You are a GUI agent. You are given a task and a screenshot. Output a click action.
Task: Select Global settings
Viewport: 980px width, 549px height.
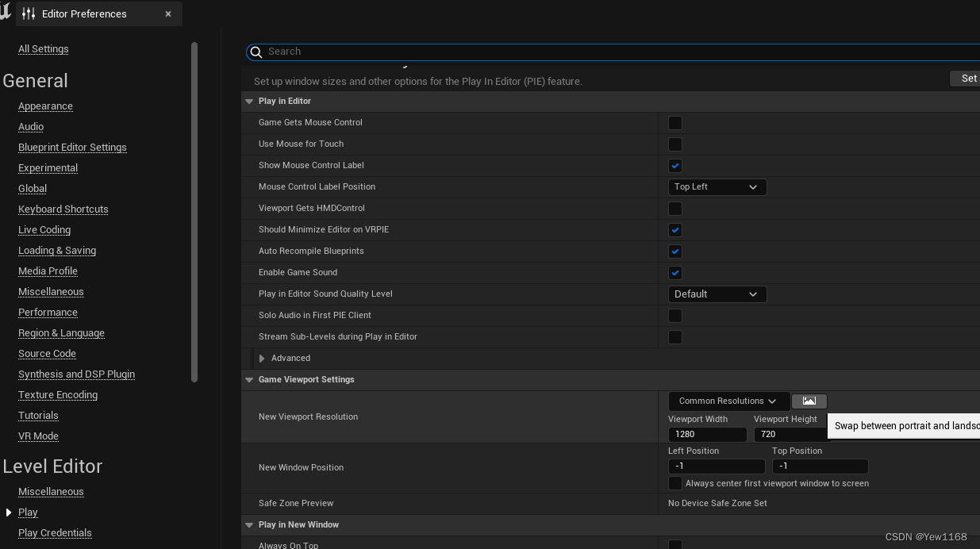pos(33,189)
